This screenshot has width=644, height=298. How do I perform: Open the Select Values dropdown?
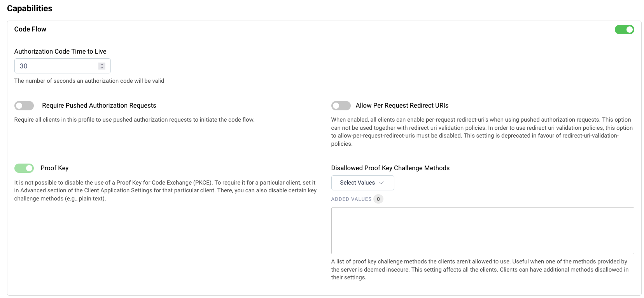362,183
